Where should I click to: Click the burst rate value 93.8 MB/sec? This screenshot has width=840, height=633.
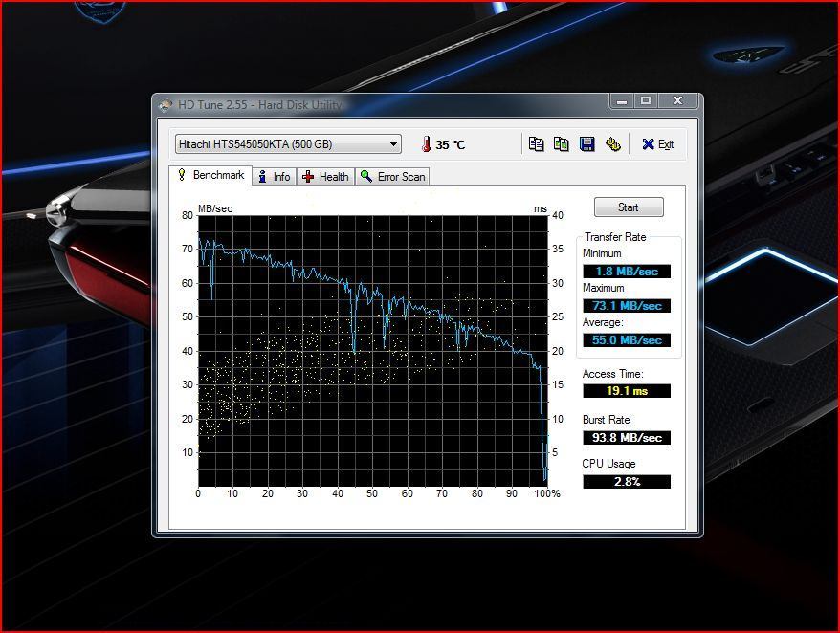[x=627, y=438]
